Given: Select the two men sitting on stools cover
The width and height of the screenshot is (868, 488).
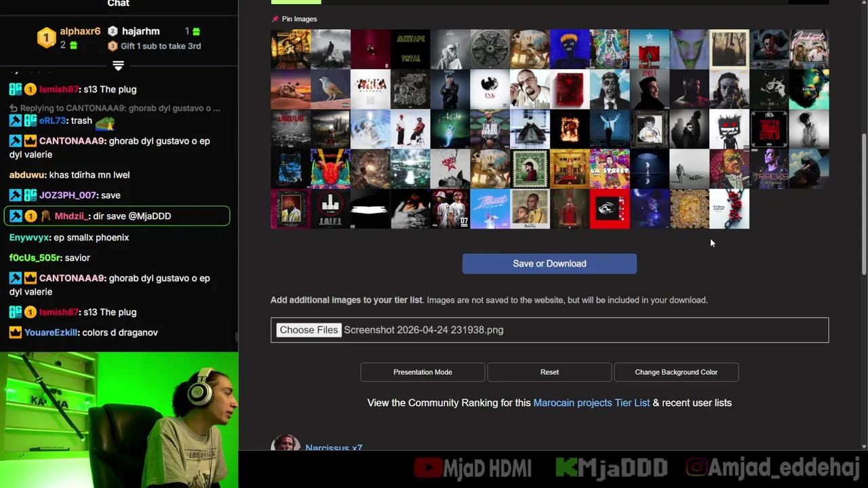Looking at the screenshot, I should 410,129.
